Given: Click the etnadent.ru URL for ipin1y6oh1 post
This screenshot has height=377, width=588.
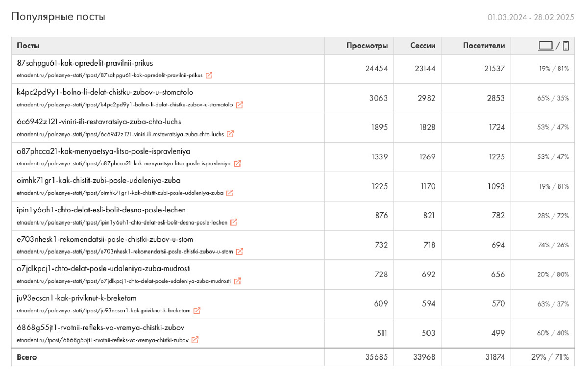Looking at the screenshot, I should click(122, 222).
